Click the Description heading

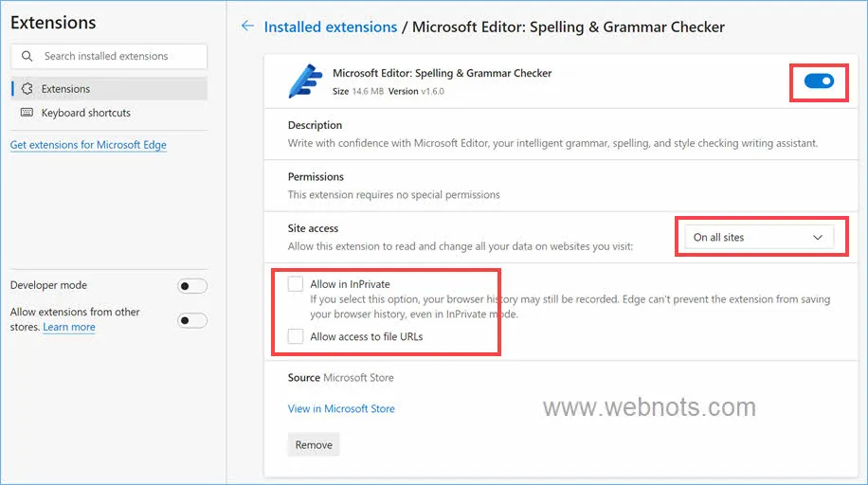pos(315,125)
